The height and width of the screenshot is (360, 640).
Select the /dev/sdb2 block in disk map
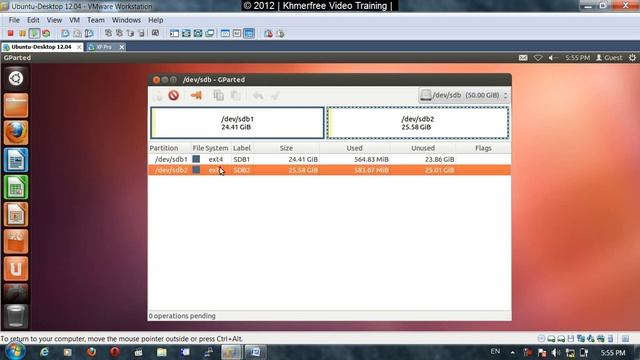(418, 123)
